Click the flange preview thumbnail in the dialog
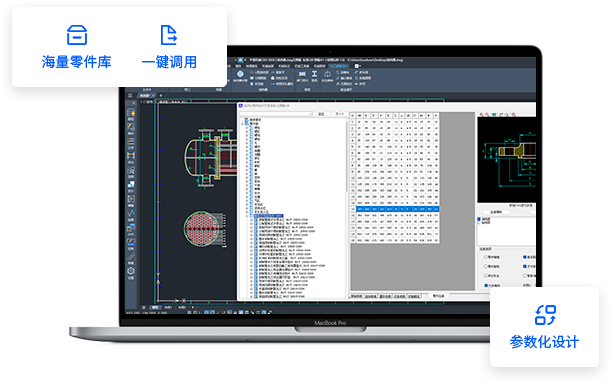The image size is (611, 384). click(x=507, y=160)
